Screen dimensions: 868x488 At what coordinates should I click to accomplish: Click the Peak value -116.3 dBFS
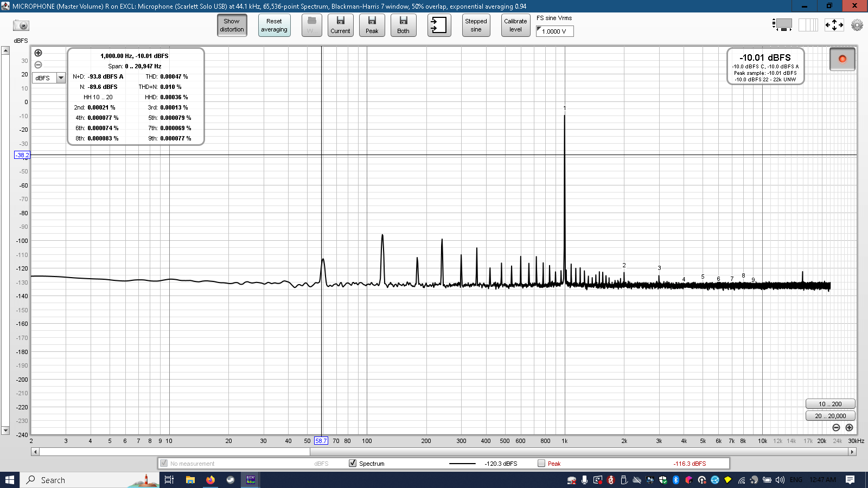[690, 464]
